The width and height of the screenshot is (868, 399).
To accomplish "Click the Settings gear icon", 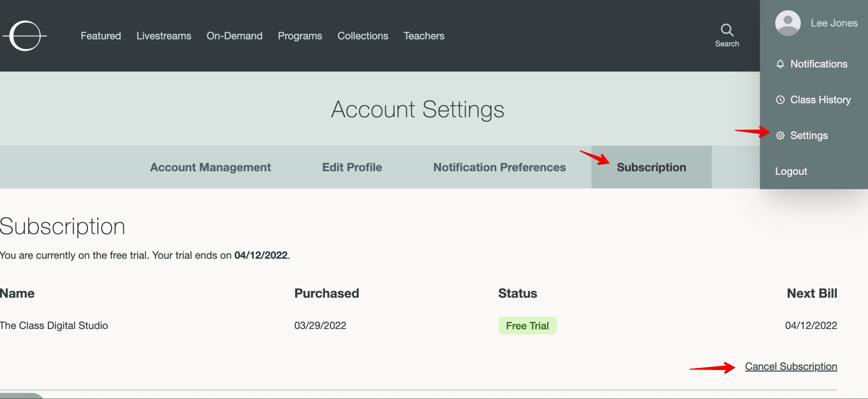I will [780, 135].
